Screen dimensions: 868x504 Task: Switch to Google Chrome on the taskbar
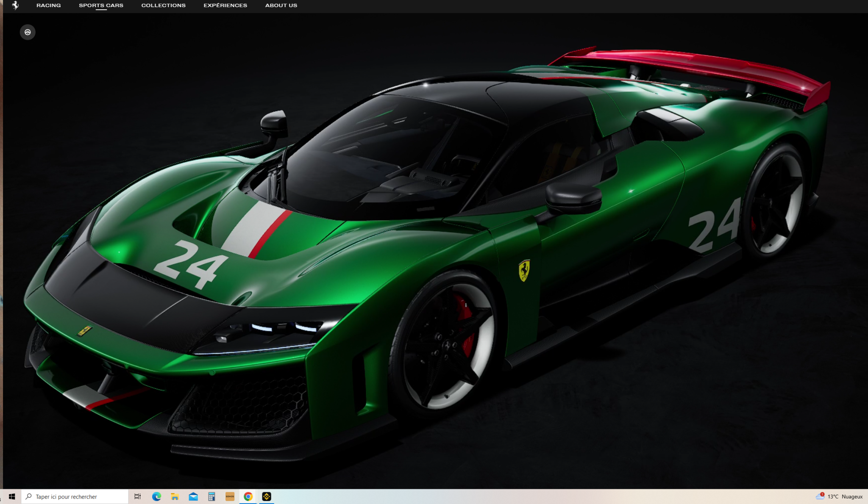point(248,496)
